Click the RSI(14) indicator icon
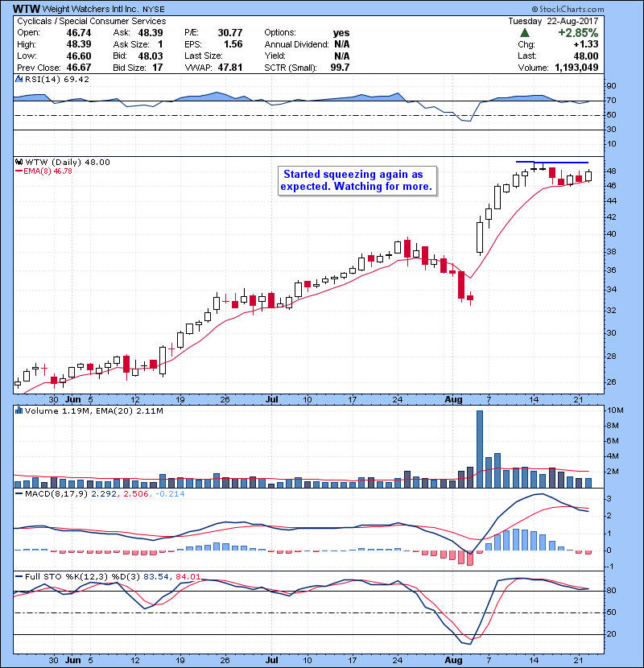Viewport: 644px width, 668px height. (x=19, y=79)
